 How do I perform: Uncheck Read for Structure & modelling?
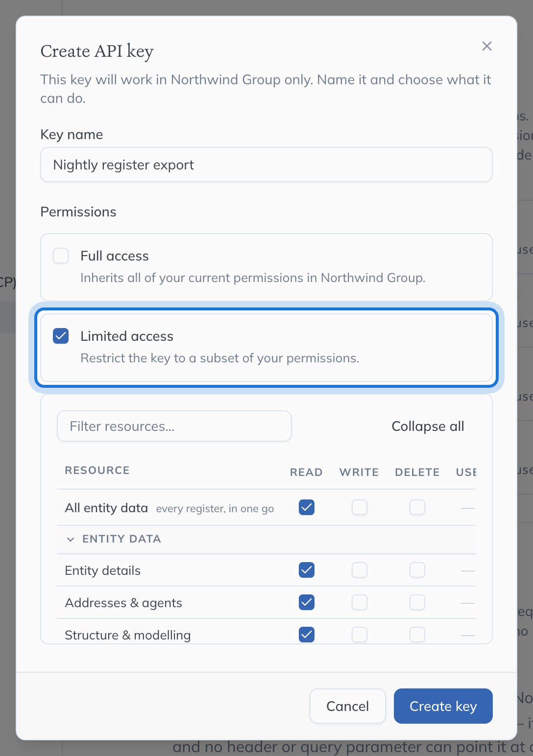307,635
